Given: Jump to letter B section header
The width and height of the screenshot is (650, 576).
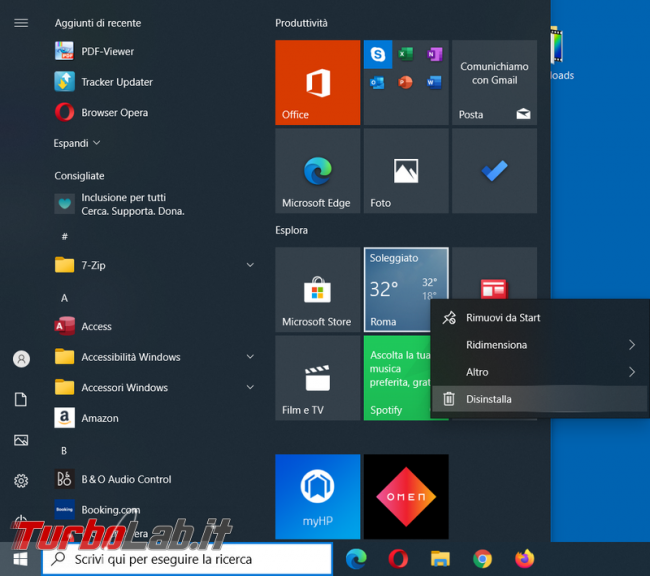Looking at the screenshot, I should (x=64, y=451).
